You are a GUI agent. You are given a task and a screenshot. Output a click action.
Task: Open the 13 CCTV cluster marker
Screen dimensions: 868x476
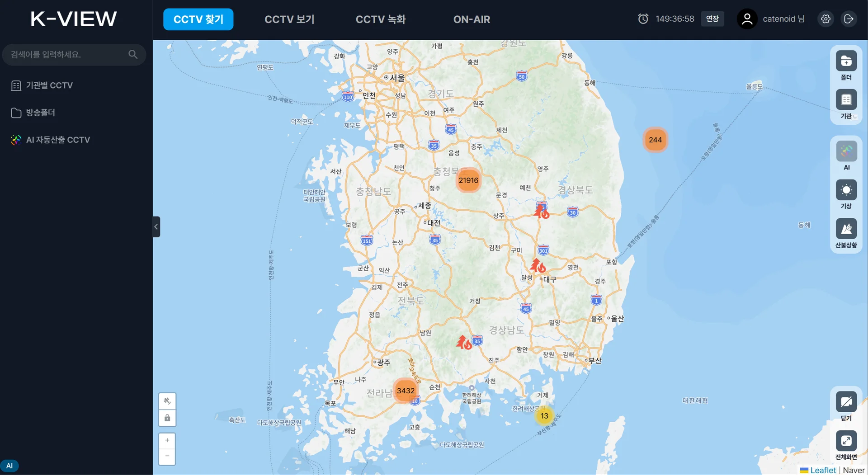pos(544,416)
